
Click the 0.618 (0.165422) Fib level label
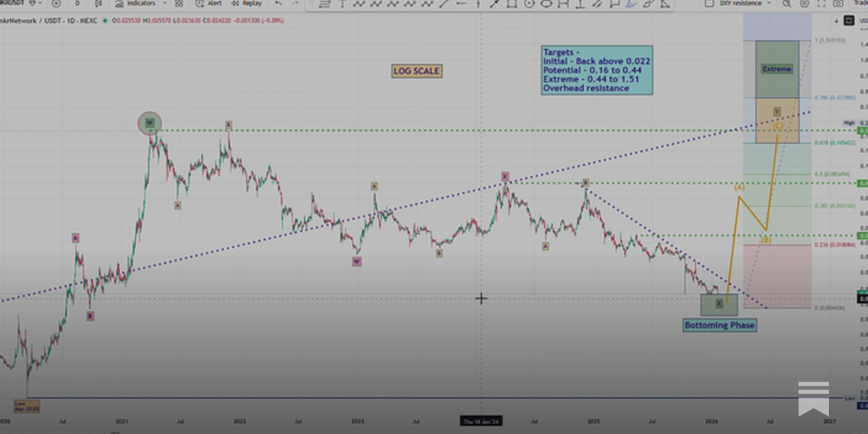pos(835,143)
